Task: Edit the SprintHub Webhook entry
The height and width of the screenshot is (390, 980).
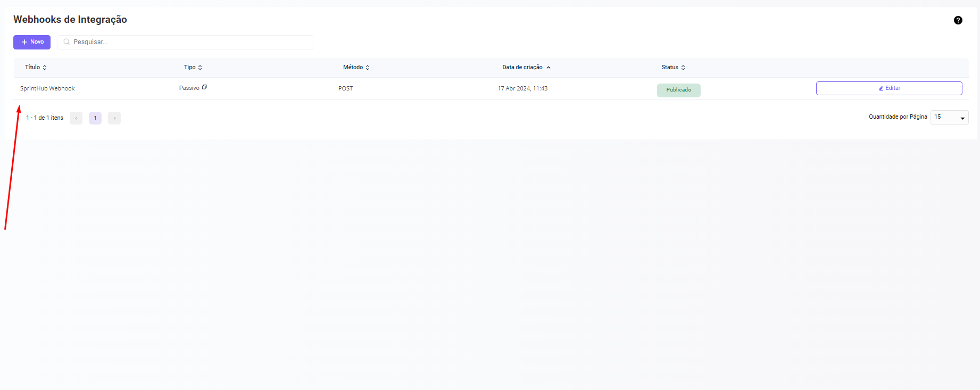Action: click(x=888, y=88)
